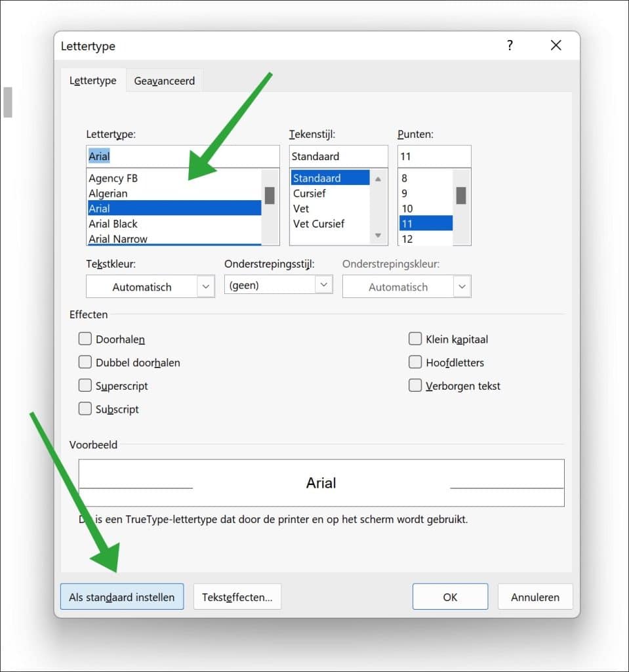629x672 pixels.
Task: Enable Hoofdletters effect
Action: [415, 362]
